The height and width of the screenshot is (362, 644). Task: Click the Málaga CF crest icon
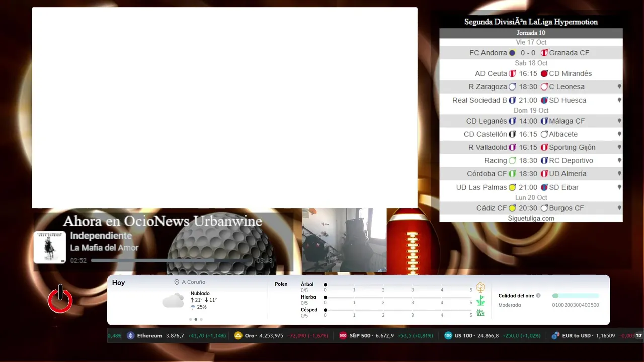(x=544, y=121)
